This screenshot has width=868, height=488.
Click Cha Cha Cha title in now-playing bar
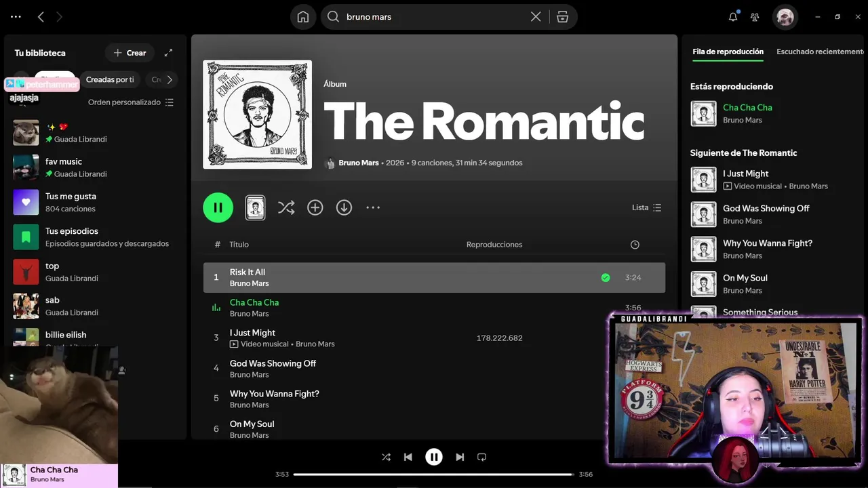tap(54, 470)
